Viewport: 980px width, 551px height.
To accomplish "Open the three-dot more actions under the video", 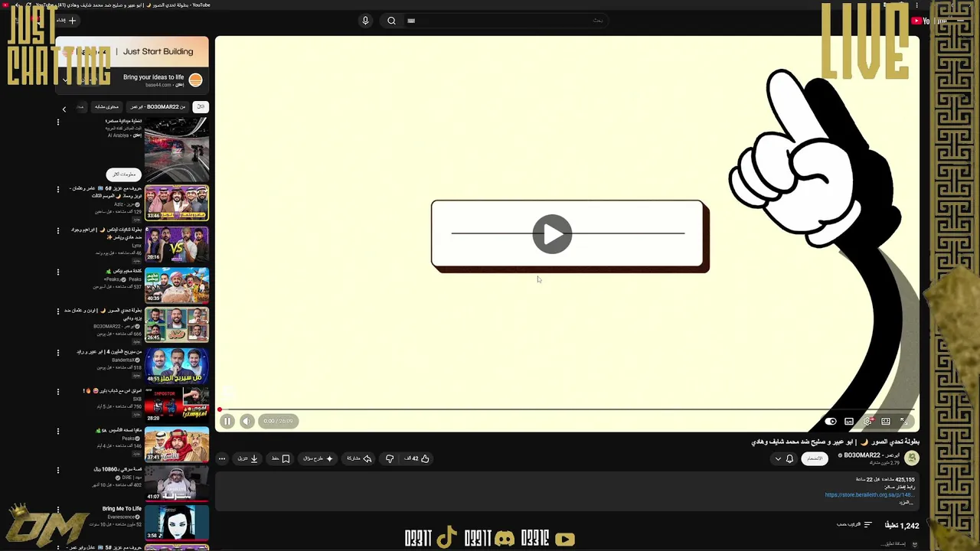I will [222, 458].
